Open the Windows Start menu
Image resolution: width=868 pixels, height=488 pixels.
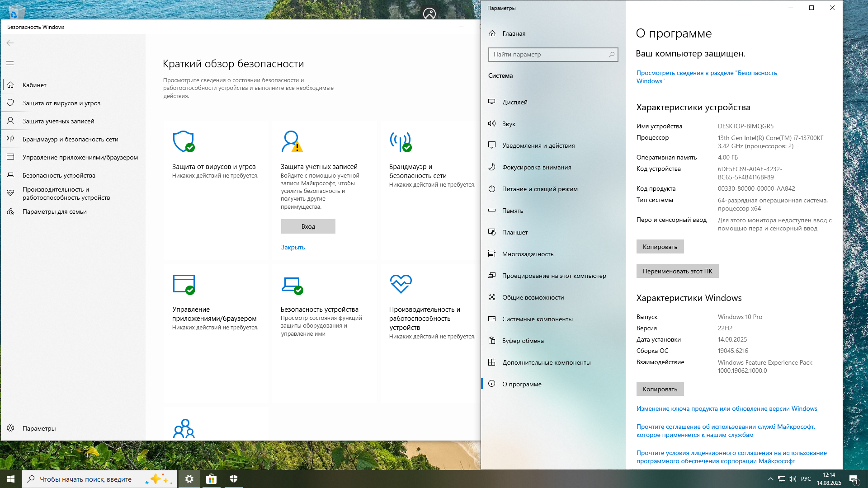click(x=11, y=479)
